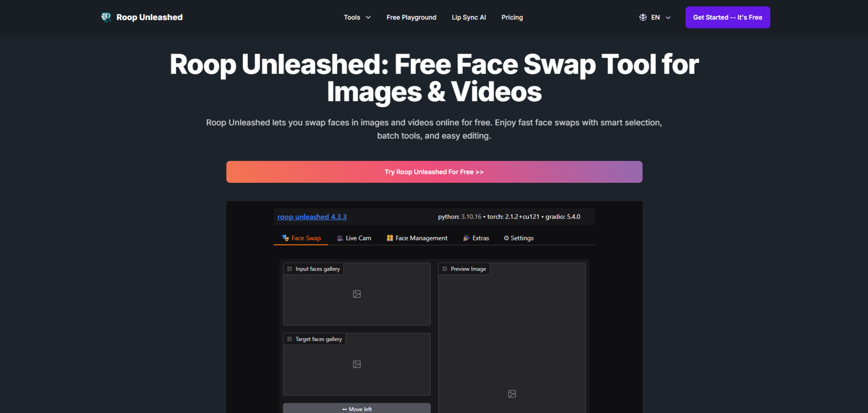Expand the Tools dropdown menu
Image resolution: width=868 pixels, height=413 pixels.
357,17
